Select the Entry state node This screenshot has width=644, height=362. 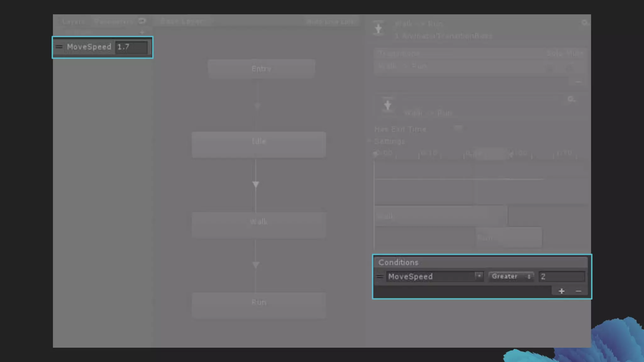pos(261,69)
